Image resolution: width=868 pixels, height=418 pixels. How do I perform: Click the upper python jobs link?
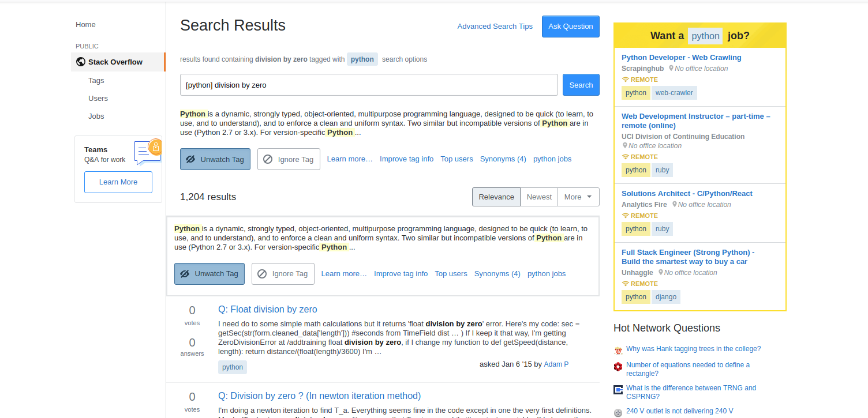(x=552, y=159)
